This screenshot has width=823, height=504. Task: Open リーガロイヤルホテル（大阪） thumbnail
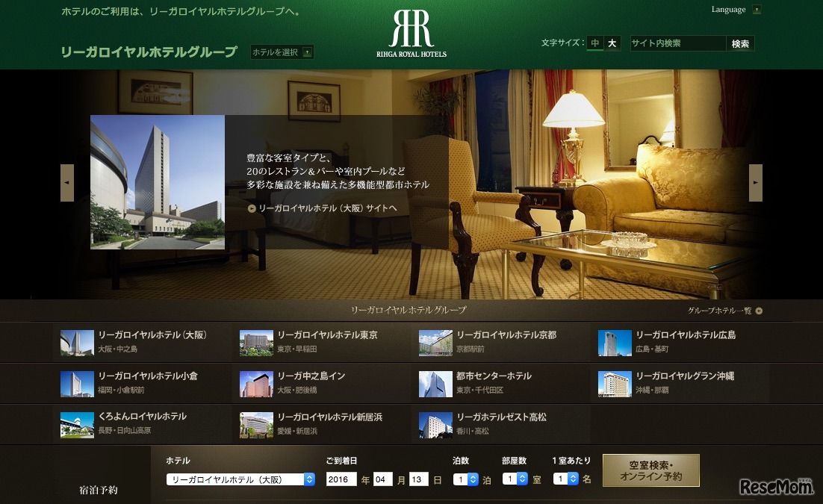[77, 343]
